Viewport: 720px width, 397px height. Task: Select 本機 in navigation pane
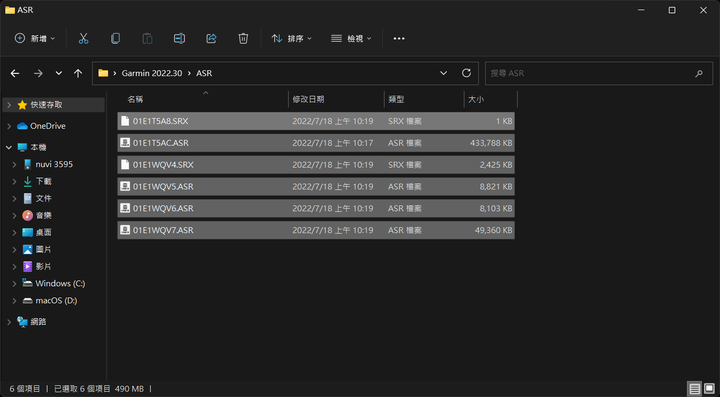[x=38, y=147]
